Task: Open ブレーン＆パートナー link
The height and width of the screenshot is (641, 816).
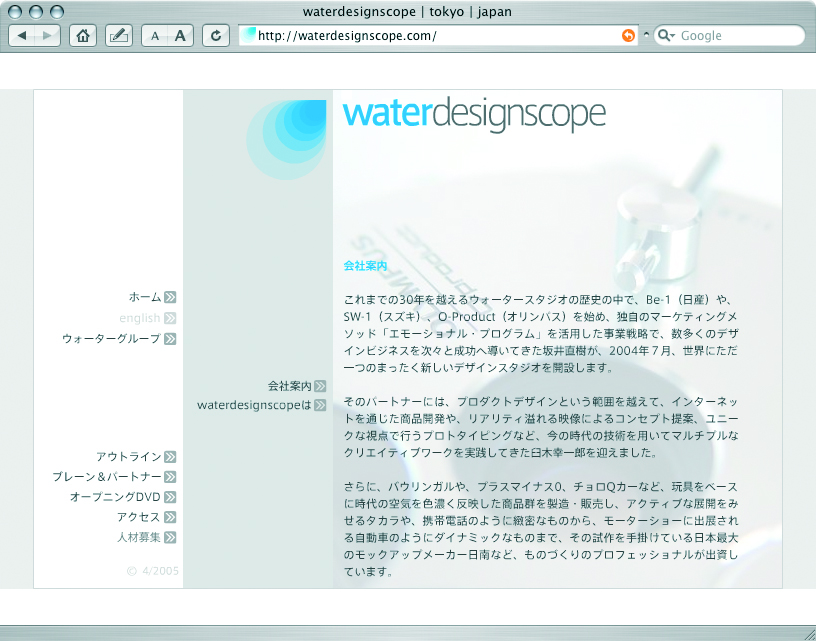Action: (x=107, y=477)
